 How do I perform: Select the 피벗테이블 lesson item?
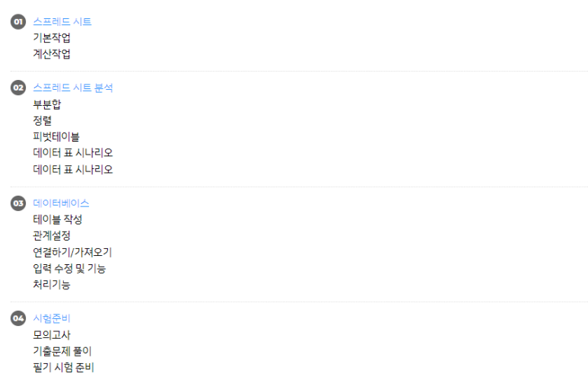(56, 136)
